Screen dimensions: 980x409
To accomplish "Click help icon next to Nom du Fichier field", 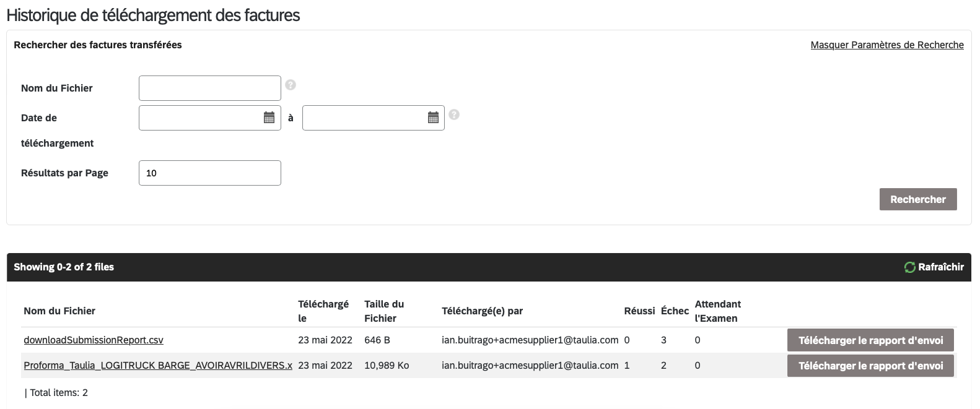I will [x=290, y=85].
